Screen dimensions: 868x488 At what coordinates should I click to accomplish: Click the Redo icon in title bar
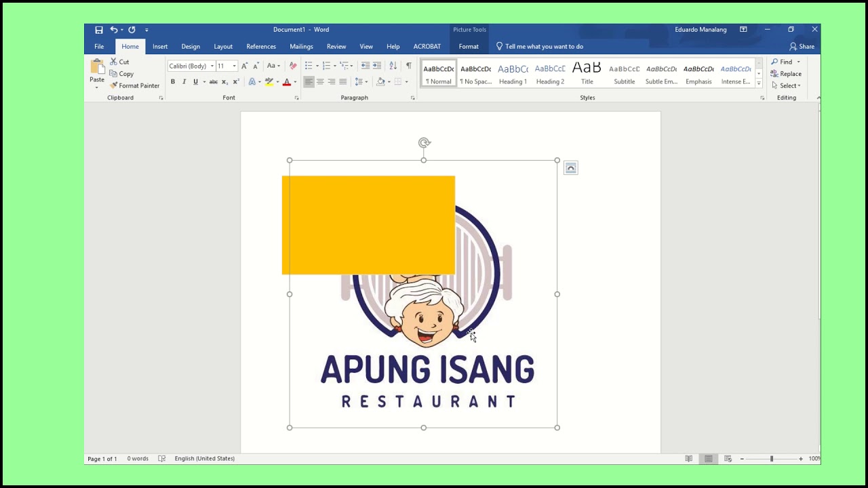click(x=132, y=30)
